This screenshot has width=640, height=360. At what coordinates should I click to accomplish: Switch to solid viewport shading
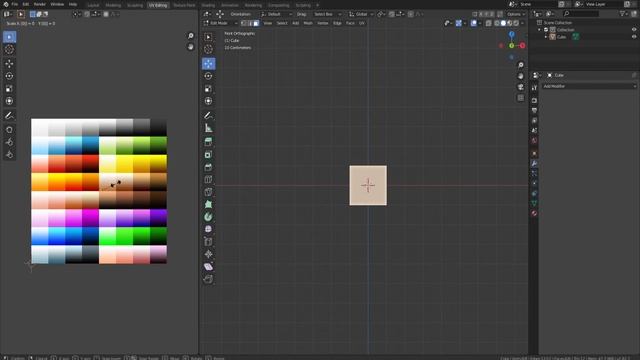pos(503,23)
